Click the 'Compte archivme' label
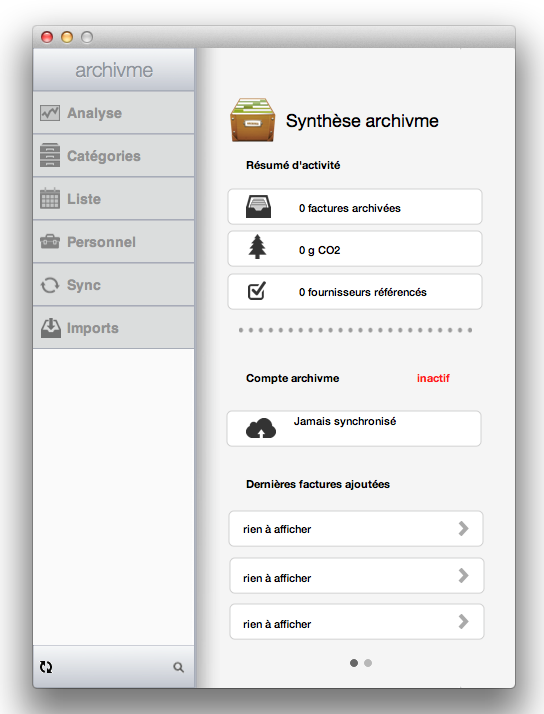Viewport: 544px width, 714px height. click(292, 378)
